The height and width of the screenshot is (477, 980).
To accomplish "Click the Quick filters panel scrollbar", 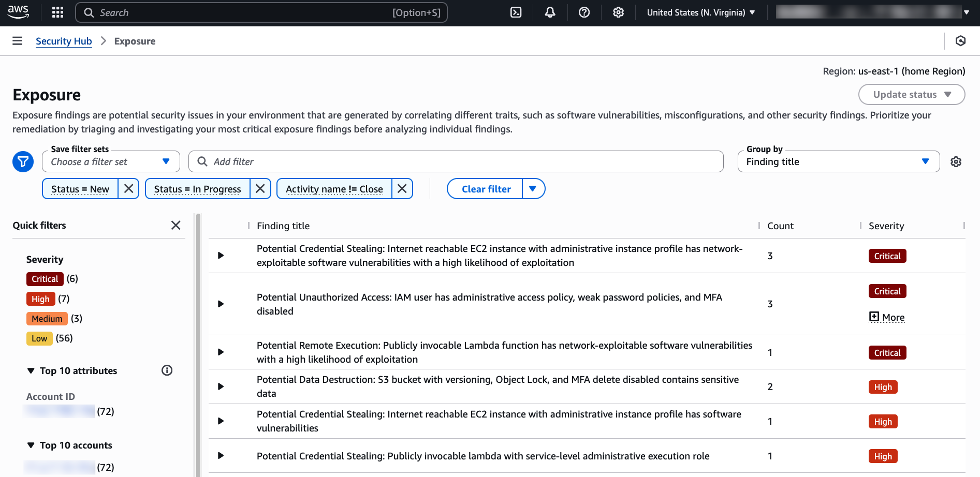I will coord(197,345).
